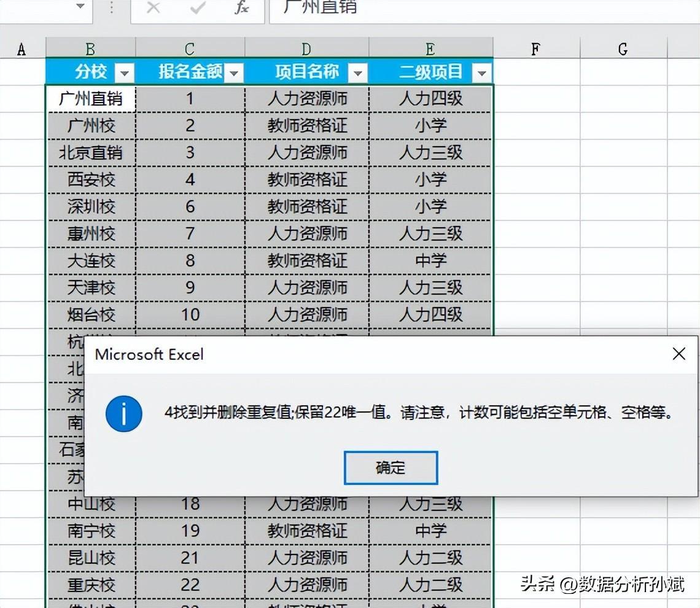Select the 大连校 cell

(90, 260)
